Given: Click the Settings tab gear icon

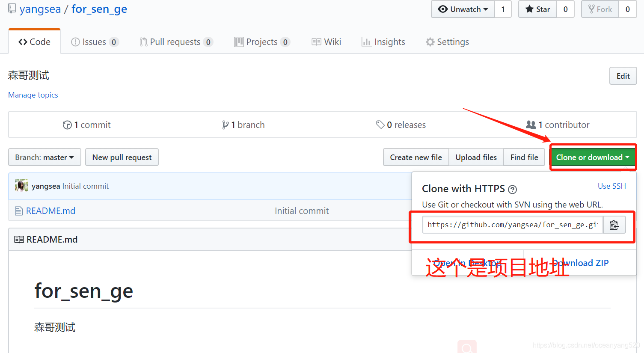Looking at the screenshot, I should [430, 42].
